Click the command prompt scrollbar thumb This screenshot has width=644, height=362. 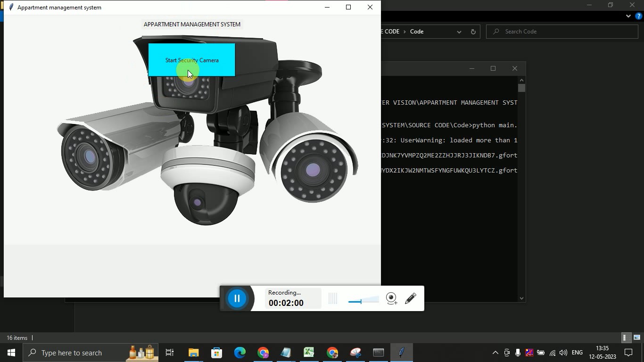tap(521, 88)
